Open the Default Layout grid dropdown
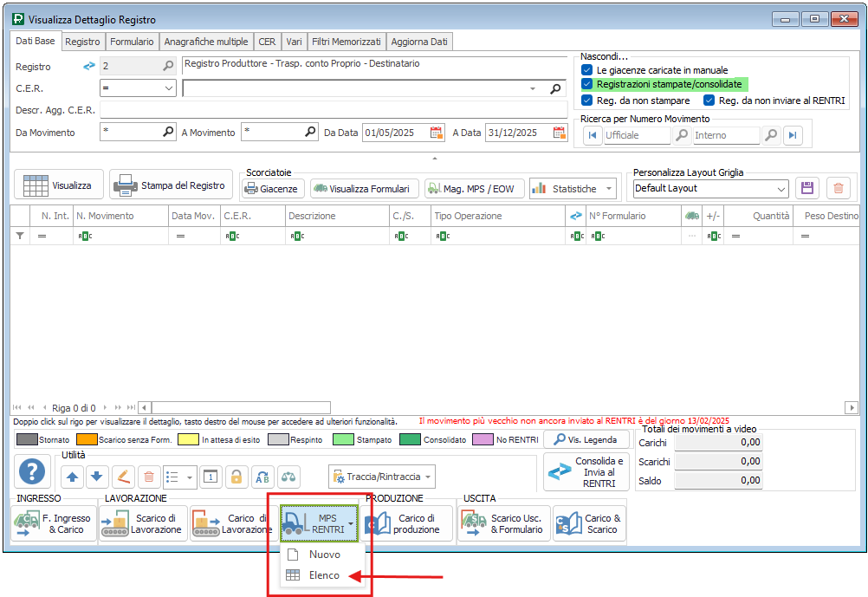This screenshot has height=597, width=868. click(781, 188)
